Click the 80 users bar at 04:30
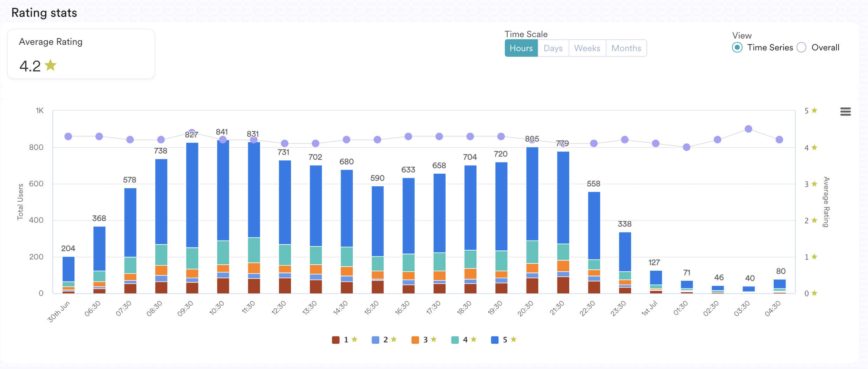Viewport: 868px width, 369px height. 779,286
